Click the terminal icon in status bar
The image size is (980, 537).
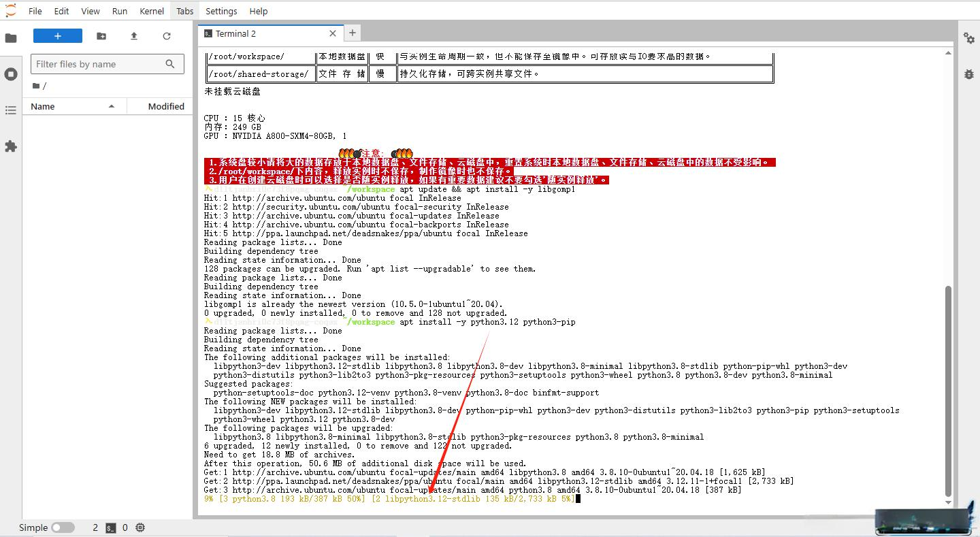click(110, 527)
